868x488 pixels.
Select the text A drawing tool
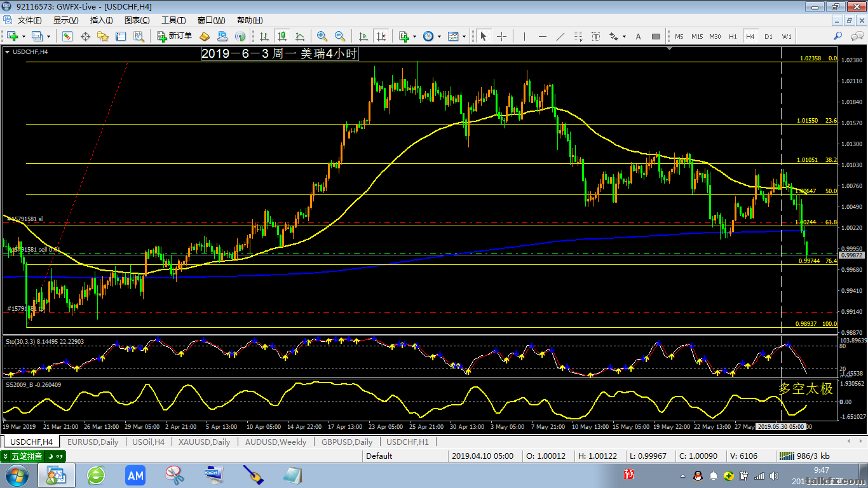(639, 36)
